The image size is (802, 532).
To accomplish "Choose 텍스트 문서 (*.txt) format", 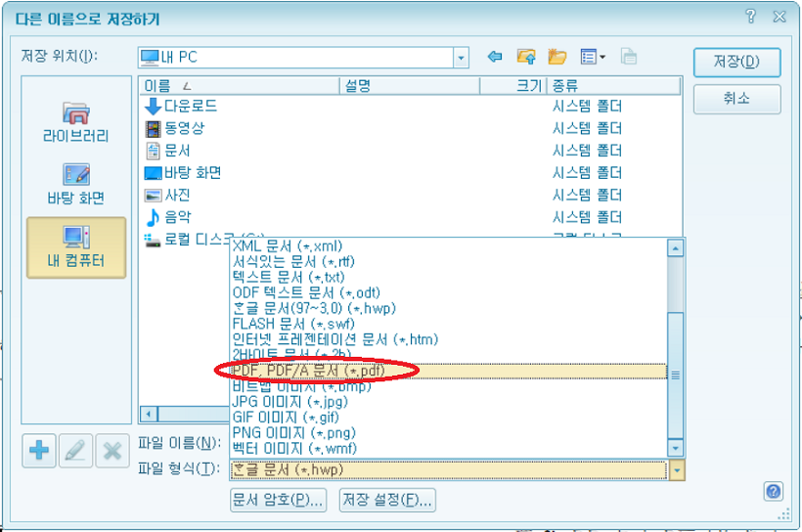I will (290, 277).
